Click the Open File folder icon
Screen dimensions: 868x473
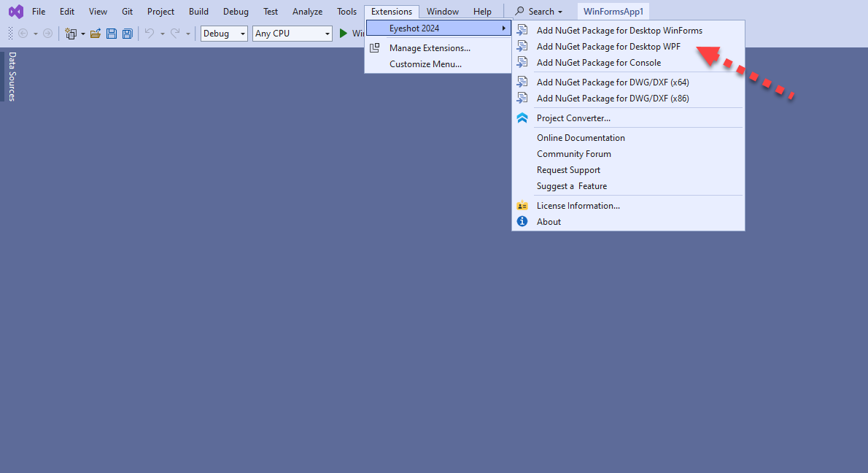coord(96,34)
